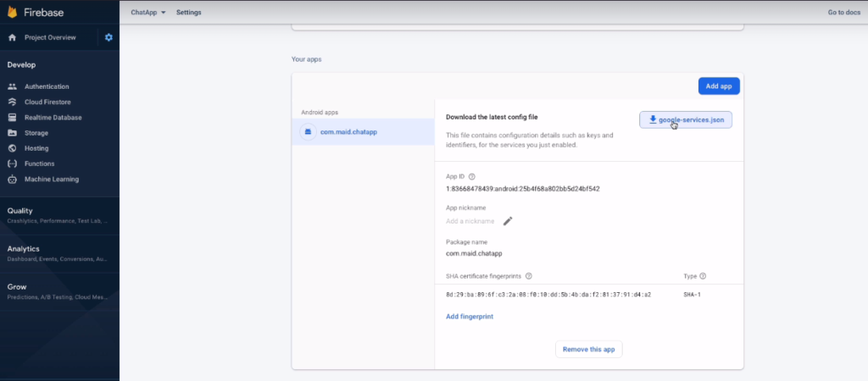This screenshot has height=381, width=868.
Task: Download google-services.json config file
Action: 686,120
